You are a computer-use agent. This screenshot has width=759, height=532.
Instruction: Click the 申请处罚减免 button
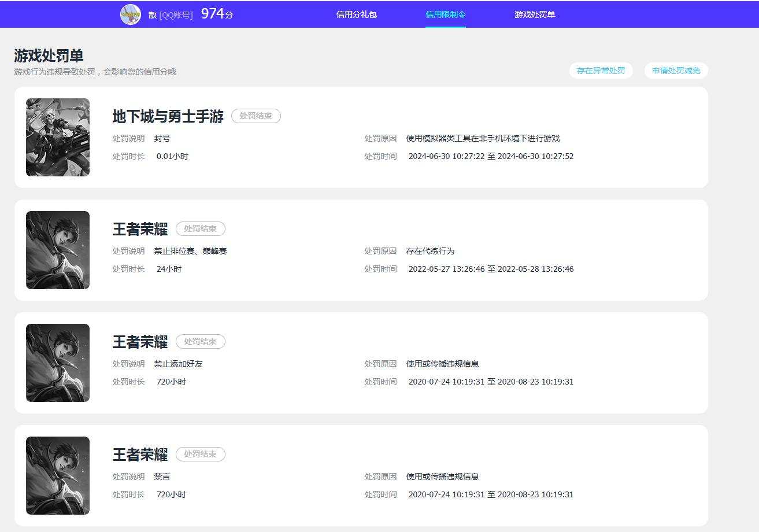(x=676, y=71)
